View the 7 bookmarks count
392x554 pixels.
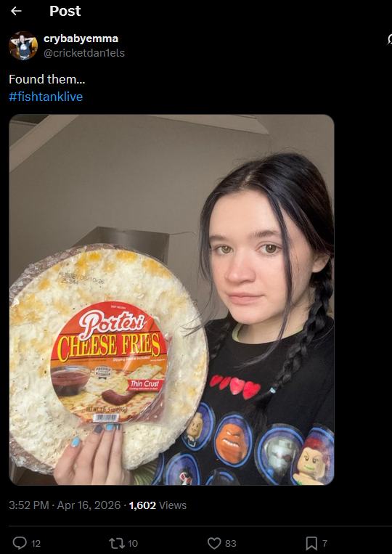324,543
